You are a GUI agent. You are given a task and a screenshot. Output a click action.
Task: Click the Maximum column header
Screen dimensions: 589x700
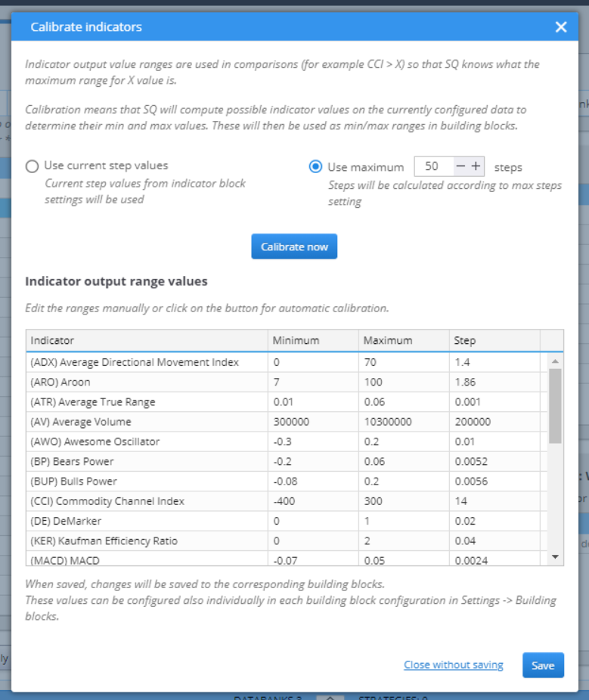pyautogui.click(x=404, y=341)
